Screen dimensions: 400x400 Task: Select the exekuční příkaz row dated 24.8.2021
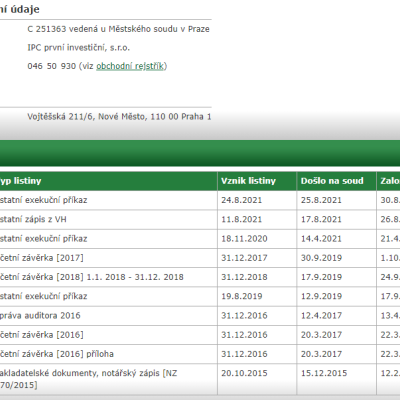pyautogui.click(x=200, y=200)
